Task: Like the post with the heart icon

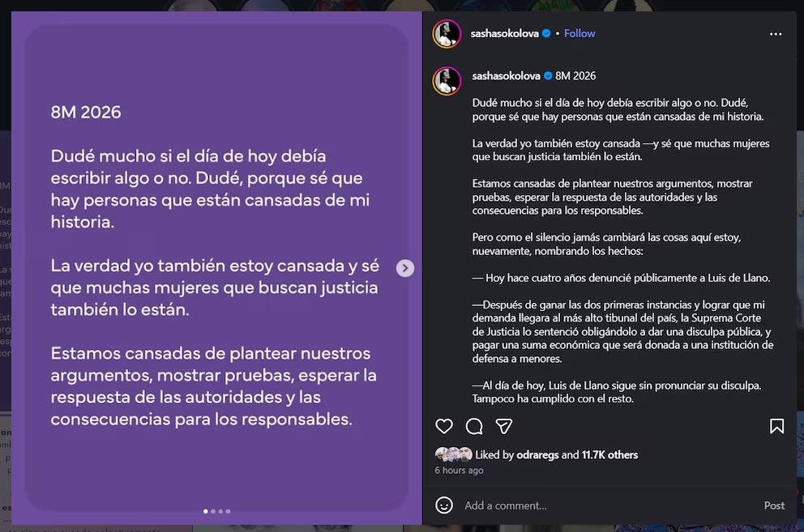Action: 444,426
